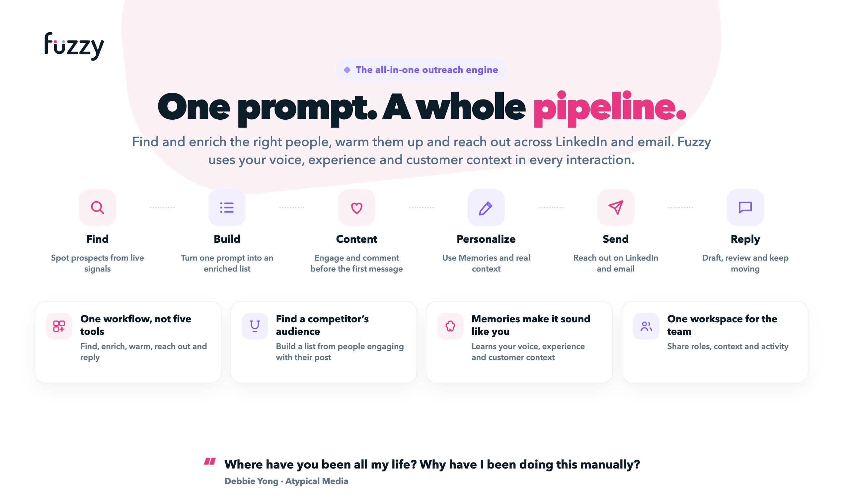This screenshot has height=504, width=843.
Task: Click the Fuzzy logo
Action: [74, 46]
